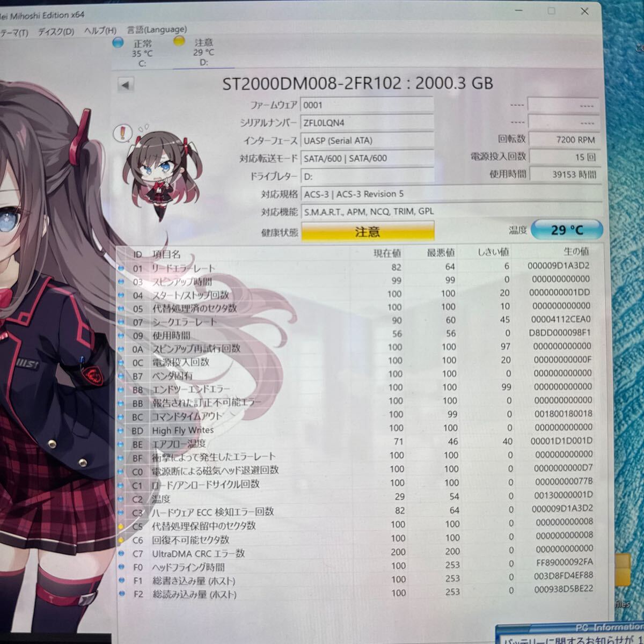644x644 pixels.
Task: Click status dot for row 05 代替処理済のセクタ数
Action: (x=121, y=308)
